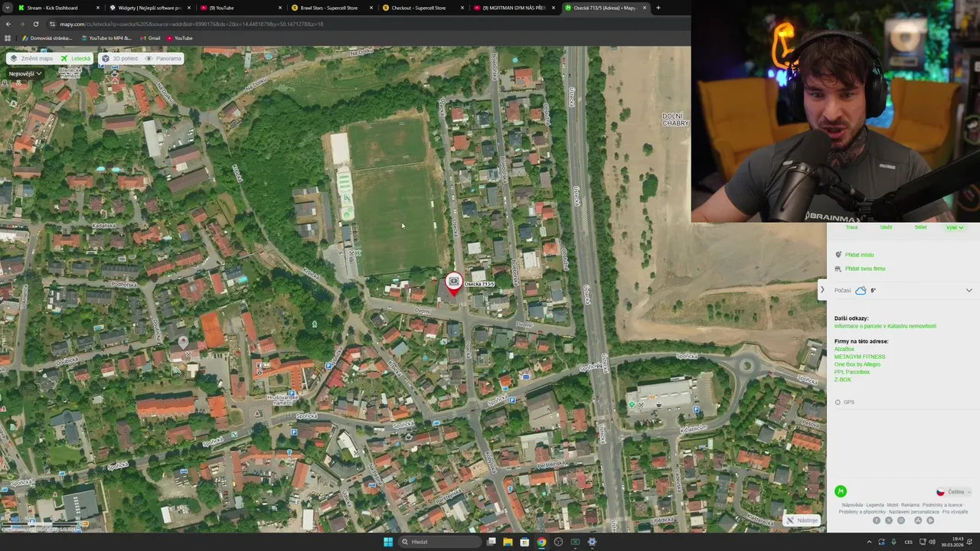Open the Windows Start menu
The image size is (980, 551).
click(388, 542)
